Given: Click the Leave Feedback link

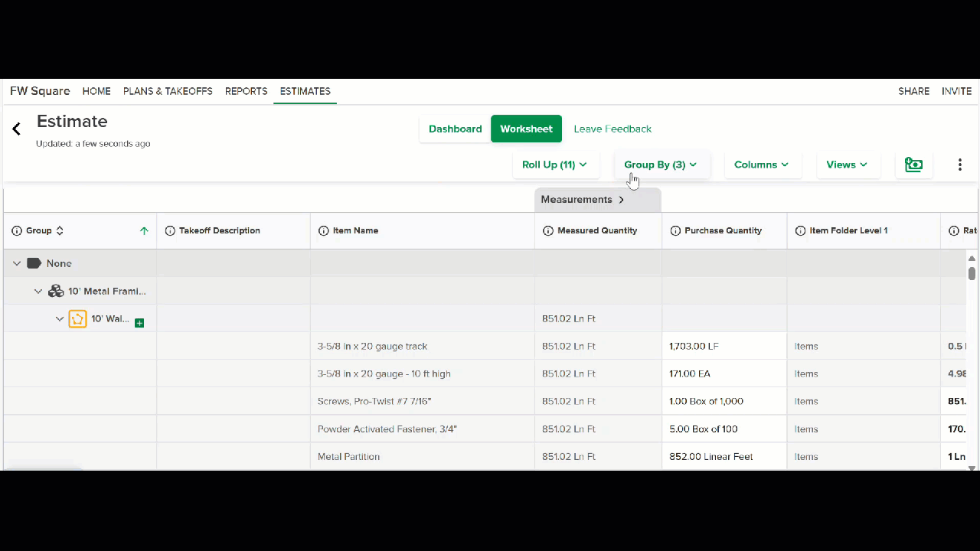Looking at the screenshot, I should click(612, 129).
